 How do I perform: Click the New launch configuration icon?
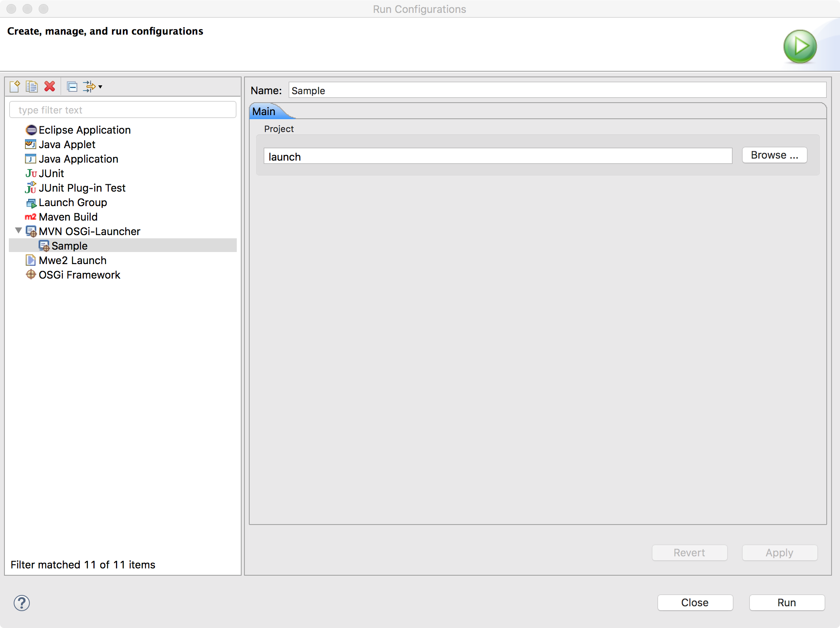click(15, 87)
